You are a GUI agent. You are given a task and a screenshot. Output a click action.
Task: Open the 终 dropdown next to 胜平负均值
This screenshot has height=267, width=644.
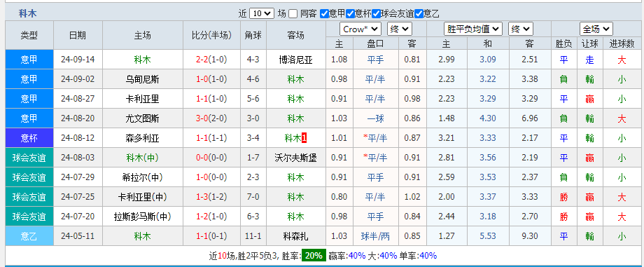[521, 29]
